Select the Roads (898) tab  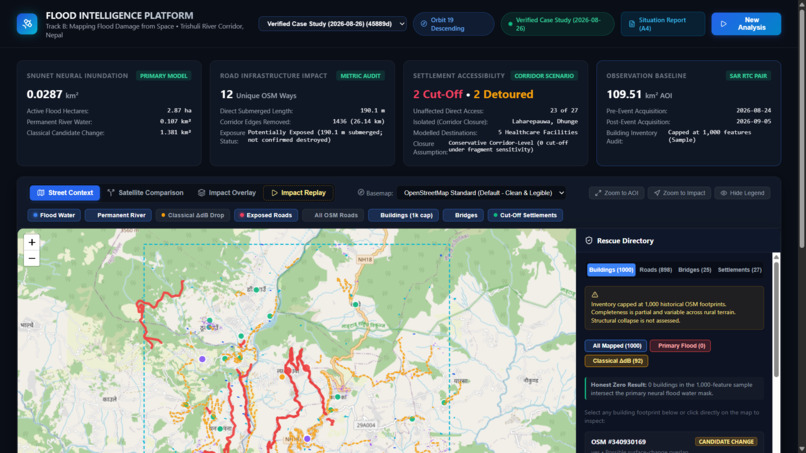pos(655,270)
